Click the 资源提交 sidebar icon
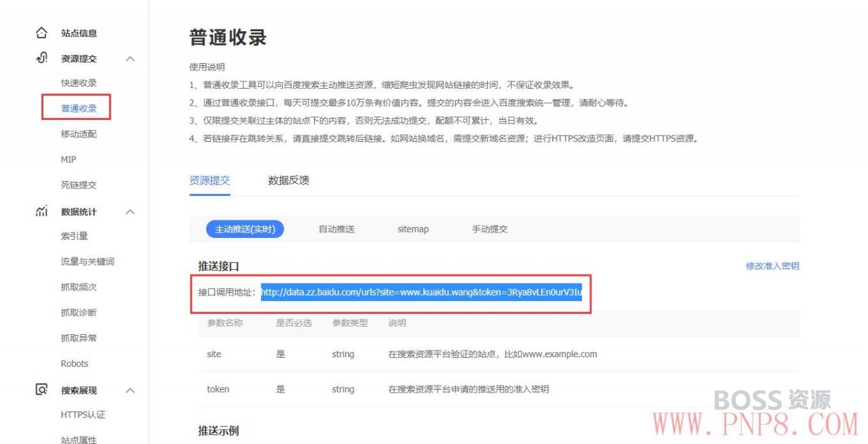The width and height of the screenshot is (868, 444). [42, 58]
